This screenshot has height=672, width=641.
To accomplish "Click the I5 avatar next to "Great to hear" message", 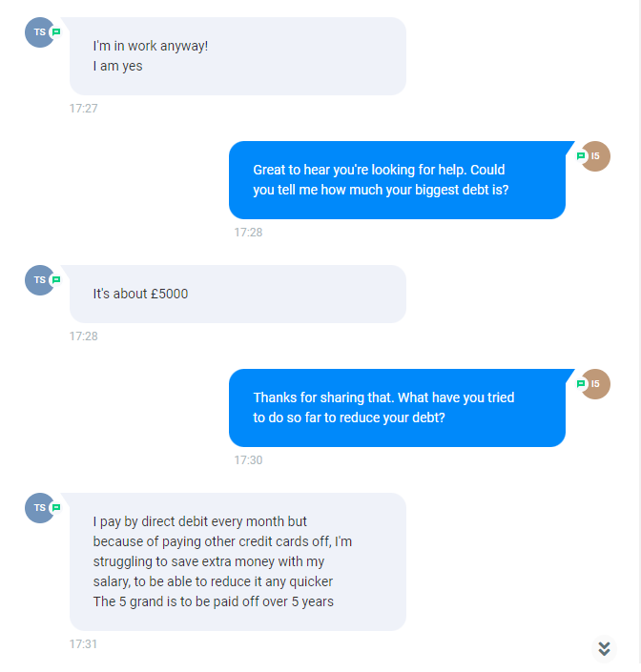I will (x=595, y=156).
